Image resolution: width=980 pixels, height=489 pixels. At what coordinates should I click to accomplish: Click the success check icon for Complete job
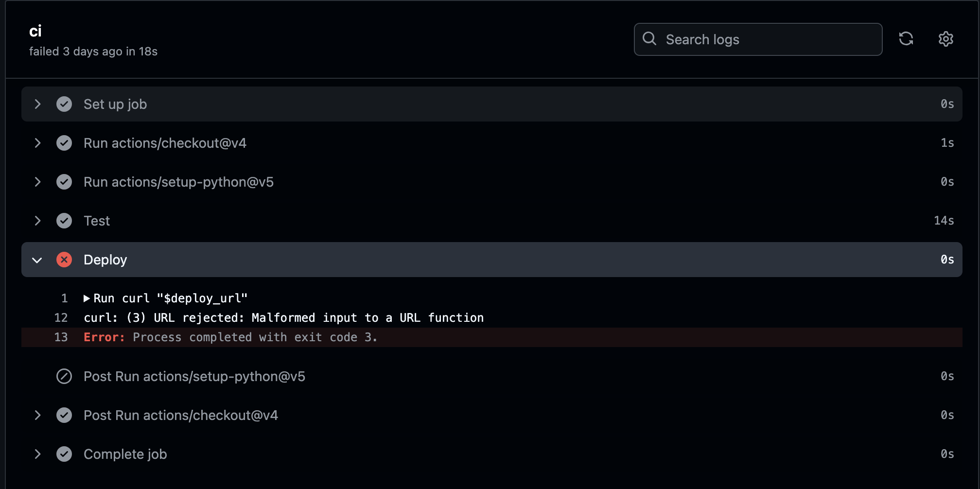64,454
